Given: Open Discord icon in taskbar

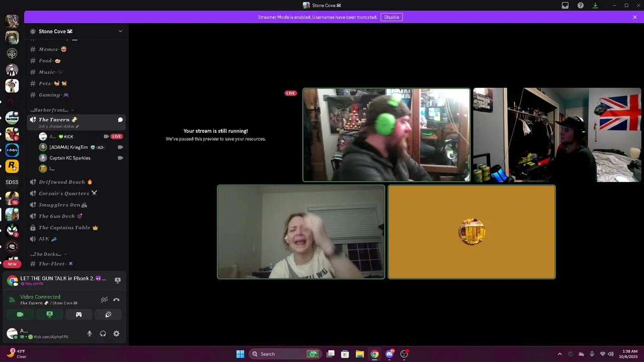Looking at the screenshot, I should pos(389,354).
